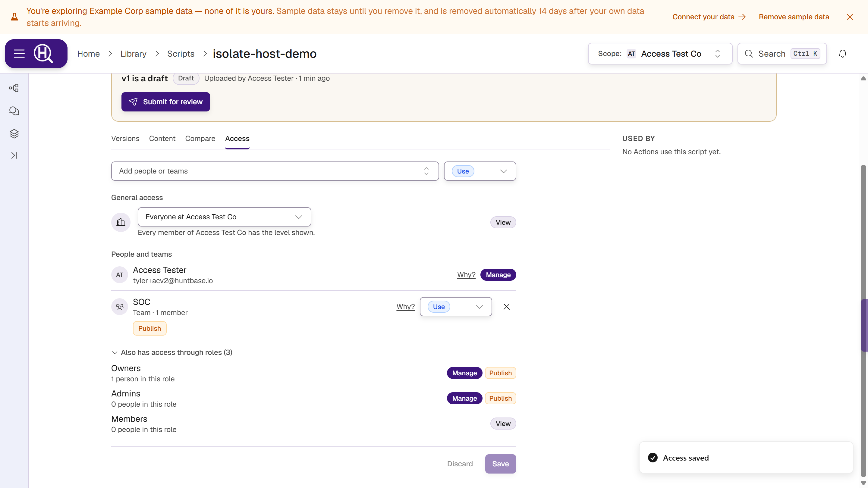This screenshot has height=488, width=868.
Task: Collapse Also has access through roles section
Action: click(172, 352)
